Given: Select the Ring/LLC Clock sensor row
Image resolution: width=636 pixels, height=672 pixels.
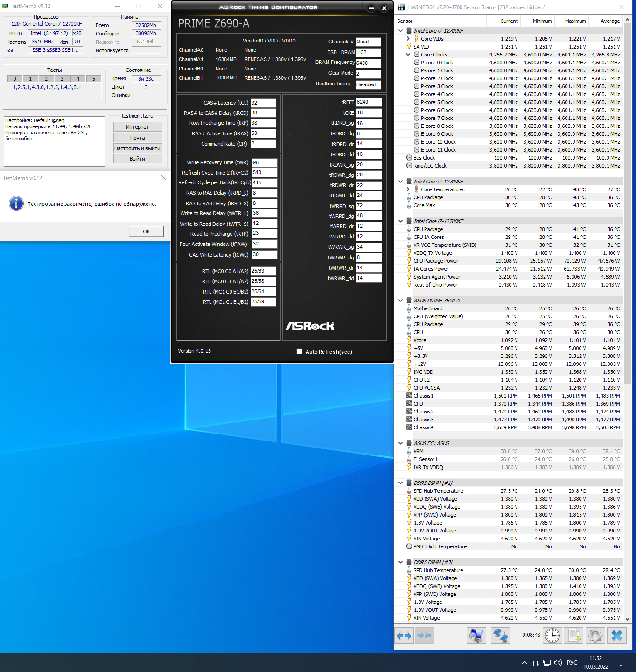Looking at the screenshot, I should pyautogui.click(x=509, y=166).
